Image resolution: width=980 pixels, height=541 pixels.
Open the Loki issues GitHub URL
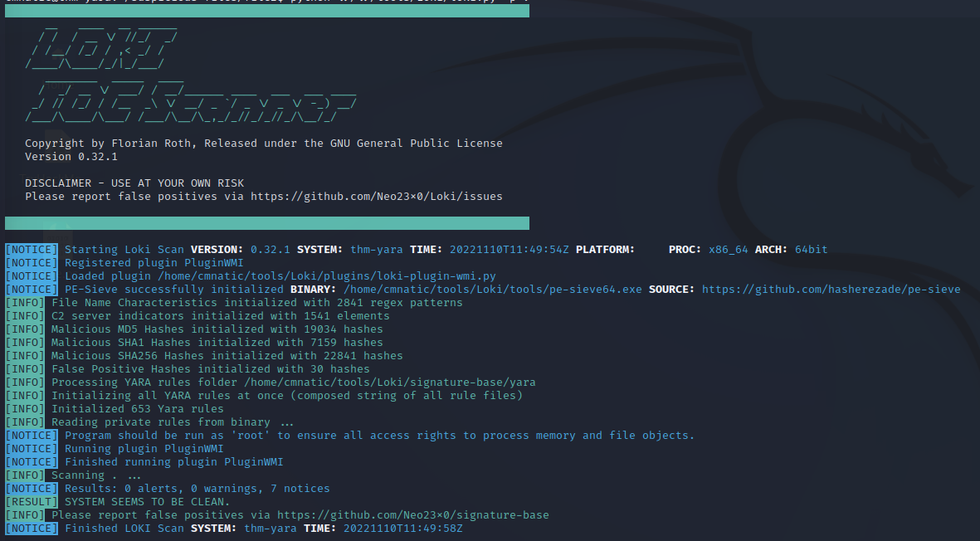pyautogui.click(x=376, y=197)
